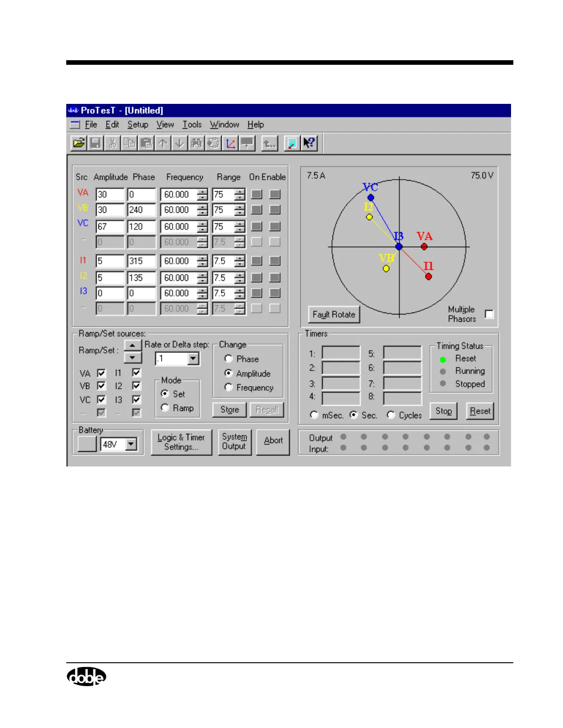
Task: Click the instrument connection toolbar icon
Action: pos(213,143)
